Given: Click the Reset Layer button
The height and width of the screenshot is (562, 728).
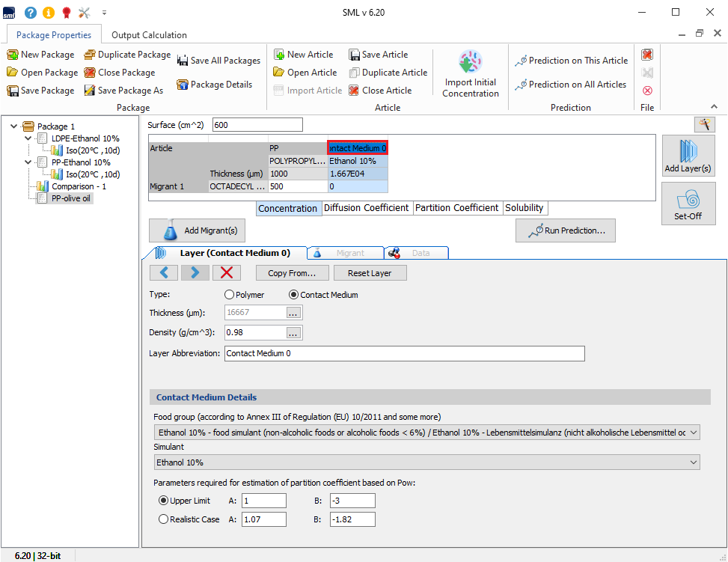Looking at the screenshot, I should tap(370, 273).
